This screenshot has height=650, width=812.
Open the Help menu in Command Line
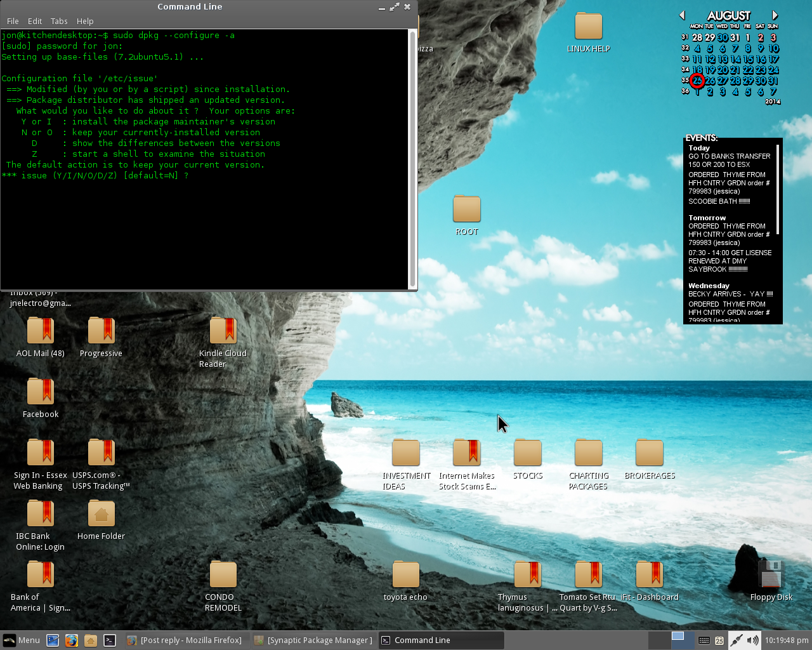click(x=85, y=21)
